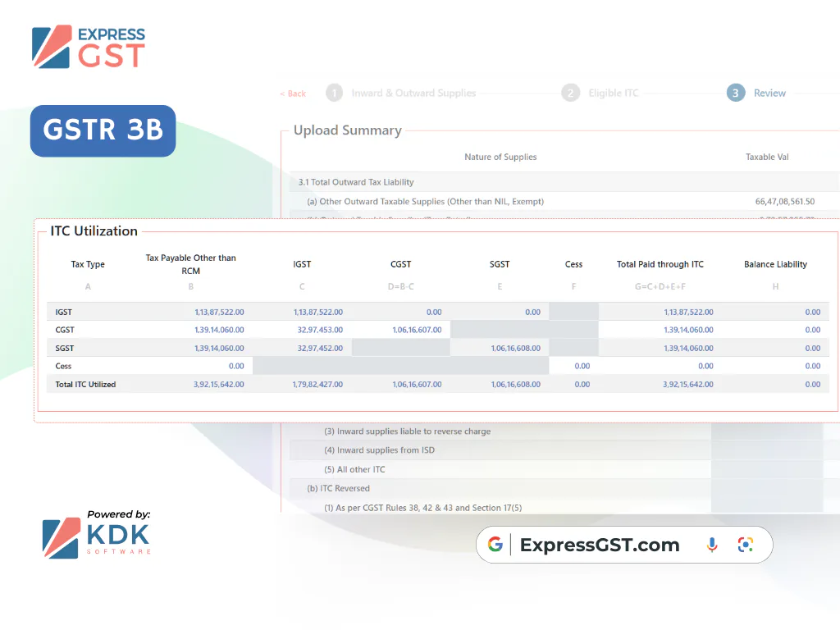The width and height of the screenshot is (840, 630).
Task: Click the Nature of Supplies header
Action: pyautogui.click(x=500, y=157)
